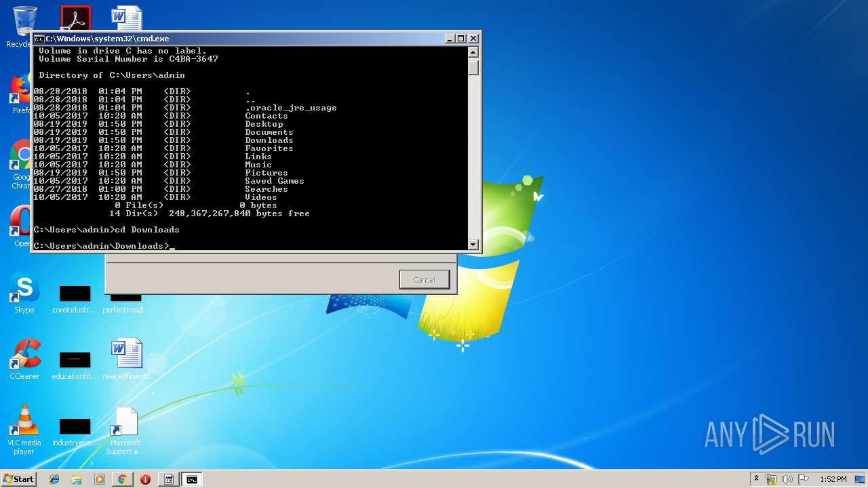Screen dimensions: 868x488
Task: Close the cmd.exe window
Action: [x=473, y=39]
